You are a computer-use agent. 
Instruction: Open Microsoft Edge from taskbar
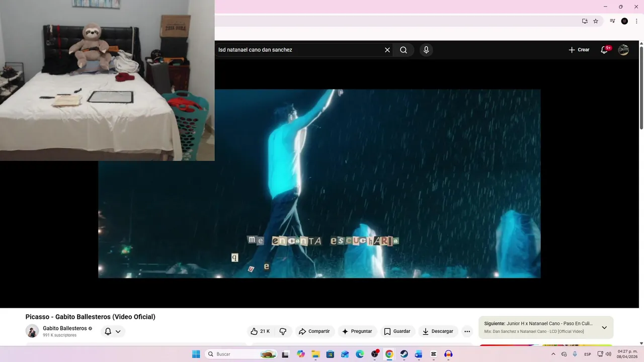point(360,354)
